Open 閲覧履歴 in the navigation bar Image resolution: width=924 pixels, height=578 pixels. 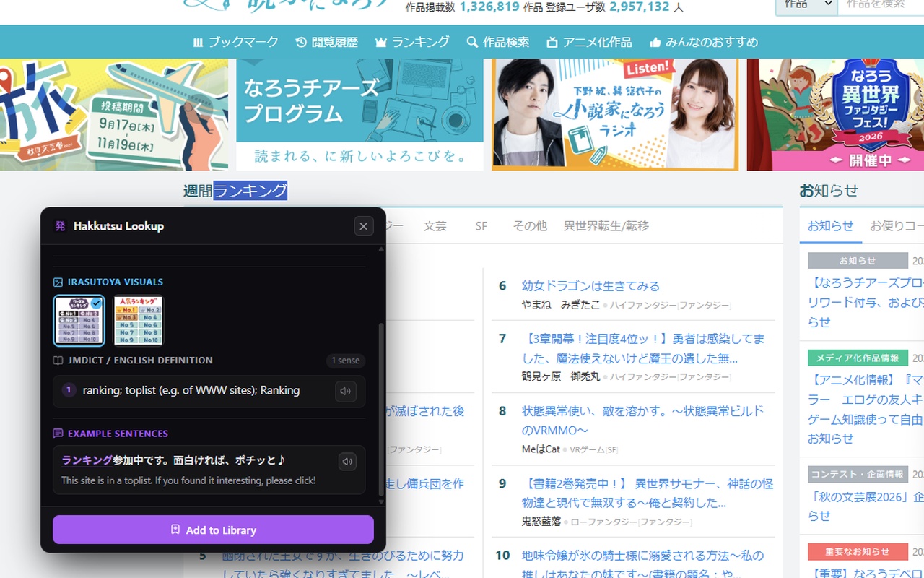tap(326, 42)
